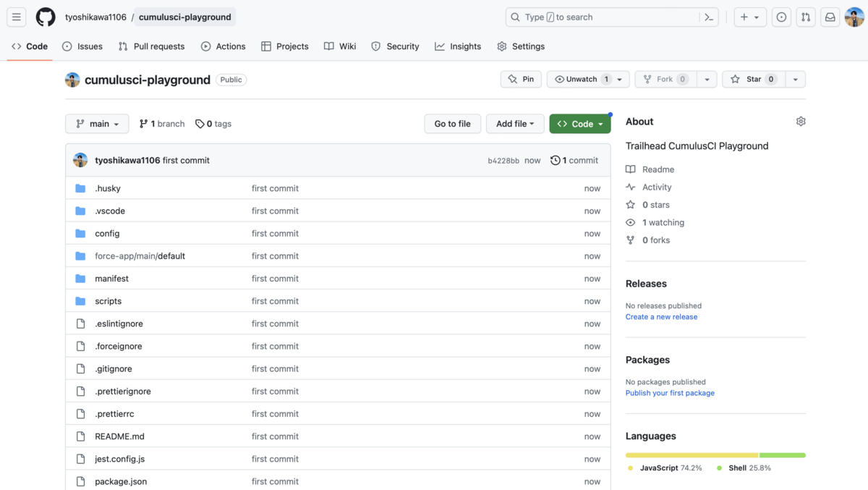Click the search input field

(x=612, y=17)
